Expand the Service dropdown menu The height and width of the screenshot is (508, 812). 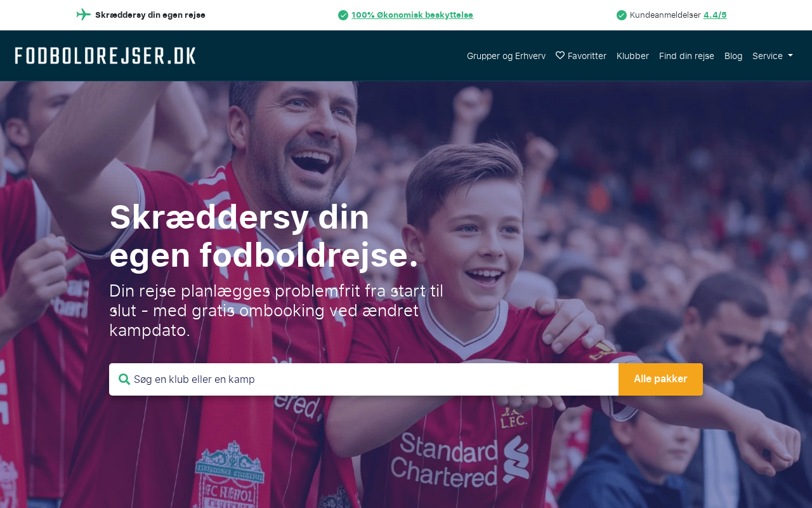click(773, 56)
